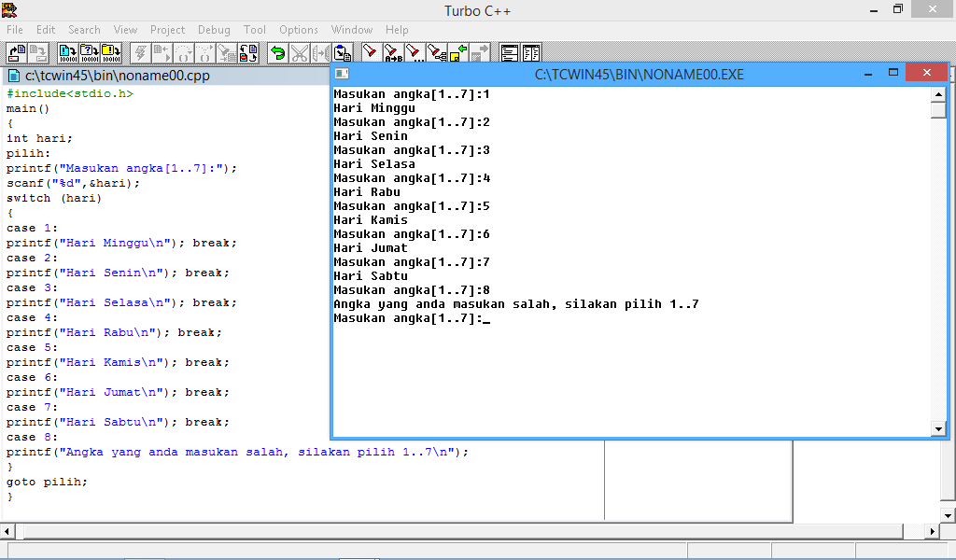This screenshot has width=956, height=560.
Task: Click 'Hari Sabtu' output in console
Action: [371, 276]
